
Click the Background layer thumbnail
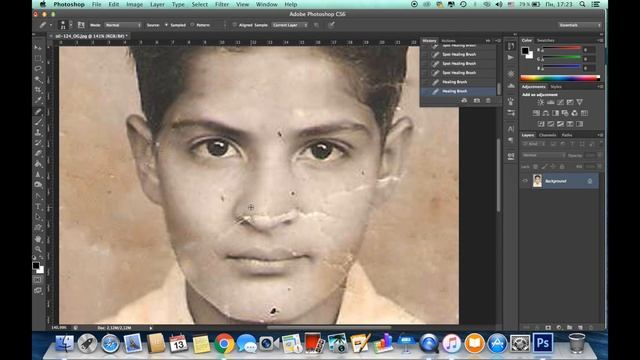click(x=537, y=181)
